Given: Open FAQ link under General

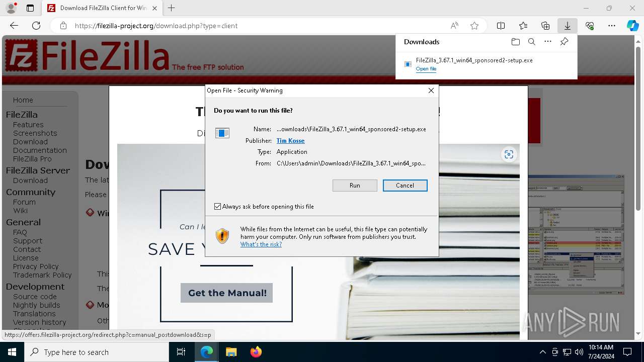Looking at the screenshot, I should click(x=20, y=232).
